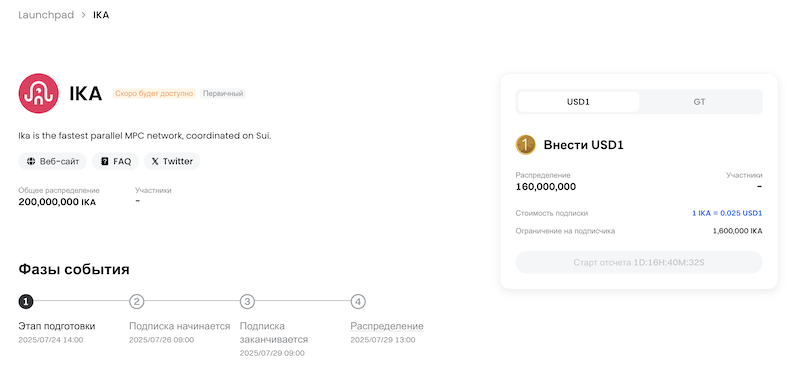This screenshot has height=389, width=800.
Task: Click the globe icon on Веб-сайт
Action: tap(31, 161)
